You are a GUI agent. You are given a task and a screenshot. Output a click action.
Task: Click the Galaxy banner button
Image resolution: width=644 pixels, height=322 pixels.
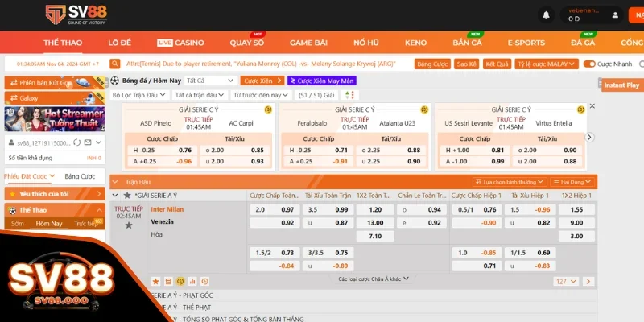[x=55, y=98]
